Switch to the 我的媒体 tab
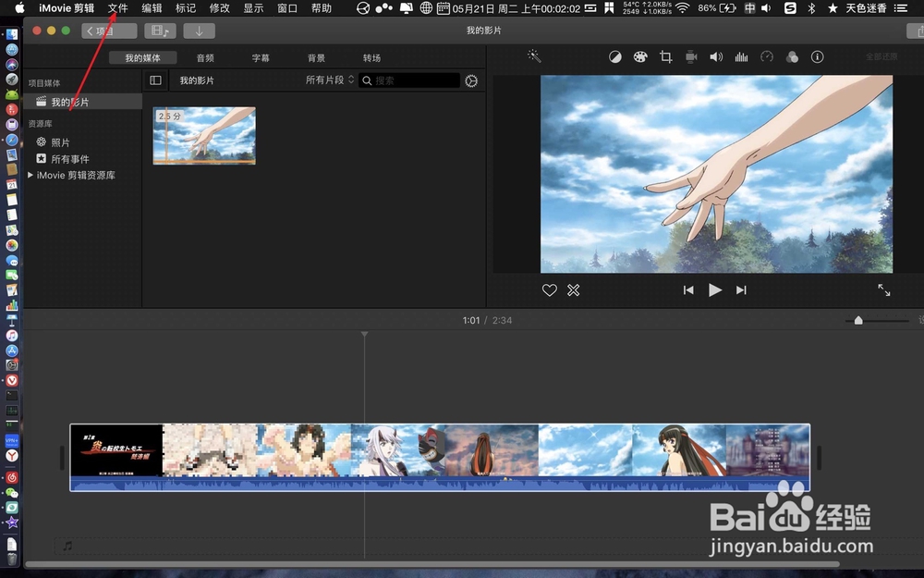The width and height of the screenshot is (924, 578). [x=142, y=57]
